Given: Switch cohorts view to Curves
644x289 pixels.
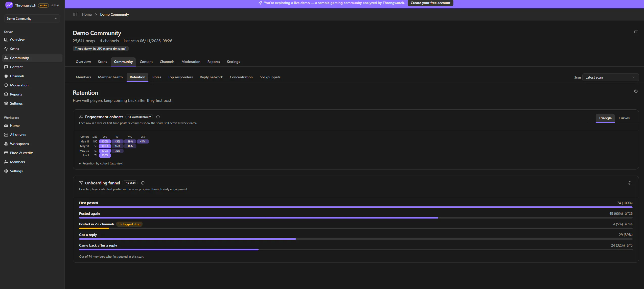Looking at the screenshot, I should [x=624, y=118].
